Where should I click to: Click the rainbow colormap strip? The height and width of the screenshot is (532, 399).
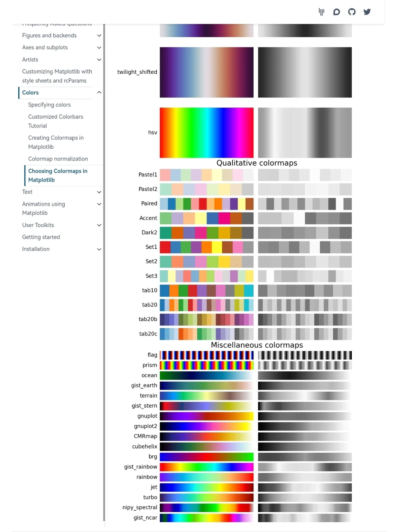pos(207,477)
